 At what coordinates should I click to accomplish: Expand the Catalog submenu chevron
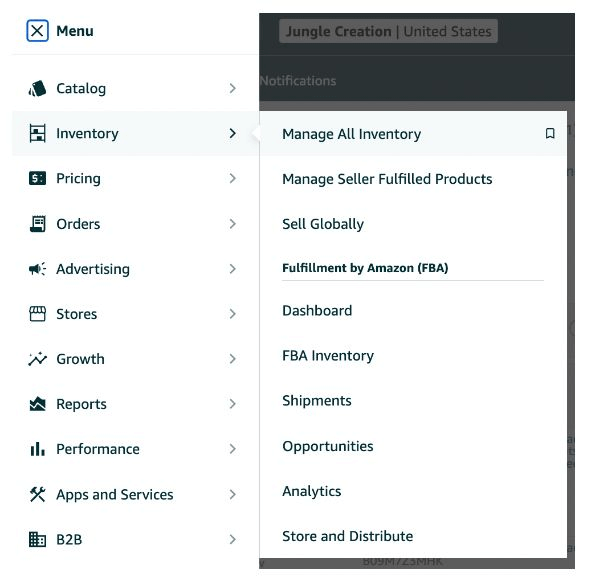232,89
